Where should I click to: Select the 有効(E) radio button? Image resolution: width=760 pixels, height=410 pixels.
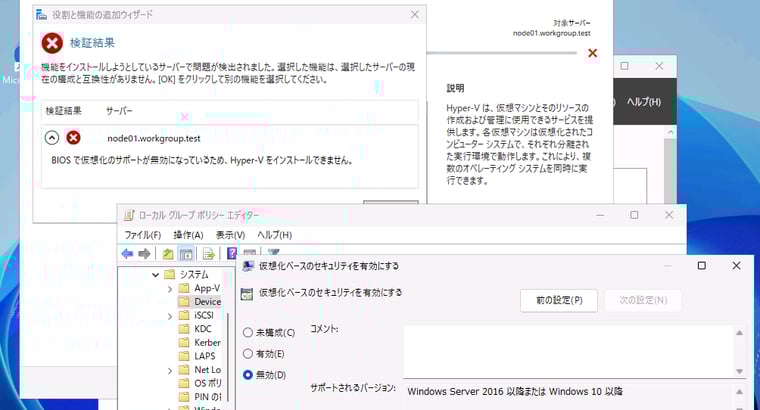(248, 354)
